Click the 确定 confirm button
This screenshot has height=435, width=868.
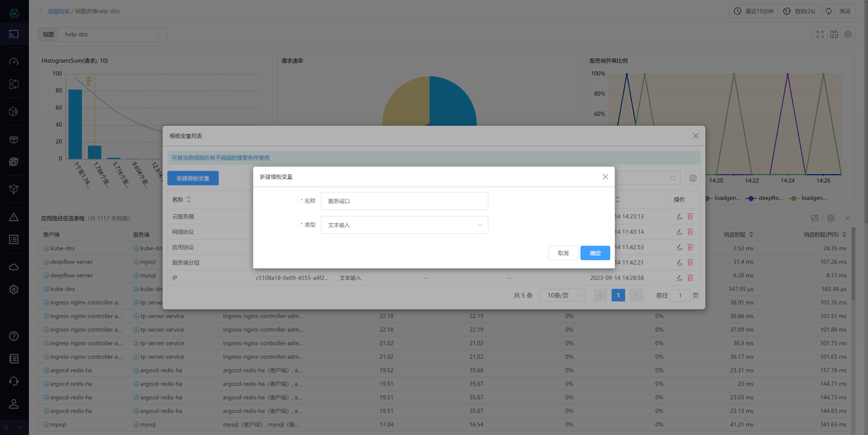tap(595, 253)
